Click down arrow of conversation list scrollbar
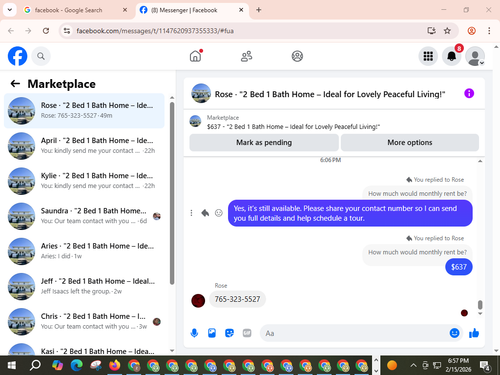This screenshot has width=500, height=375. (172, 350)
